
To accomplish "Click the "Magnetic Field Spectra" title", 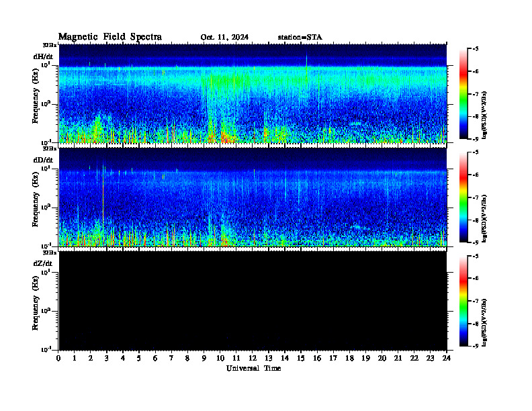I will tap(110, 37).
